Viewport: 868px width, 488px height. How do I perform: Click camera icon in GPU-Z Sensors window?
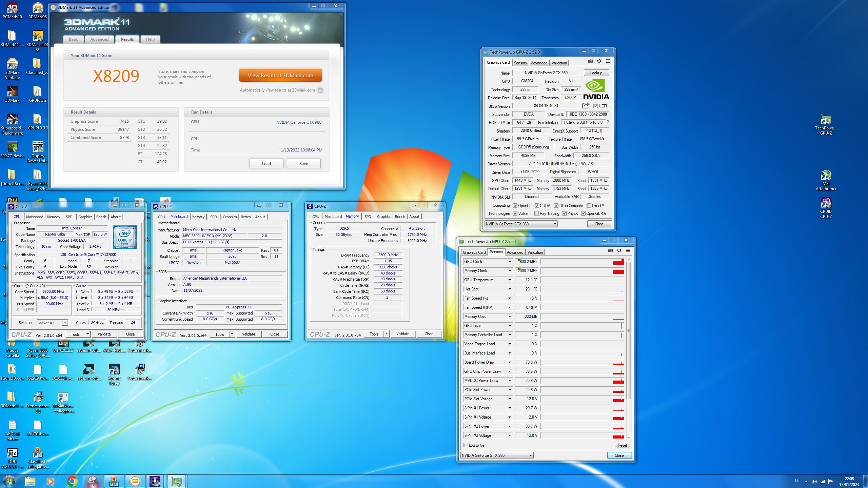pos(610,251)
